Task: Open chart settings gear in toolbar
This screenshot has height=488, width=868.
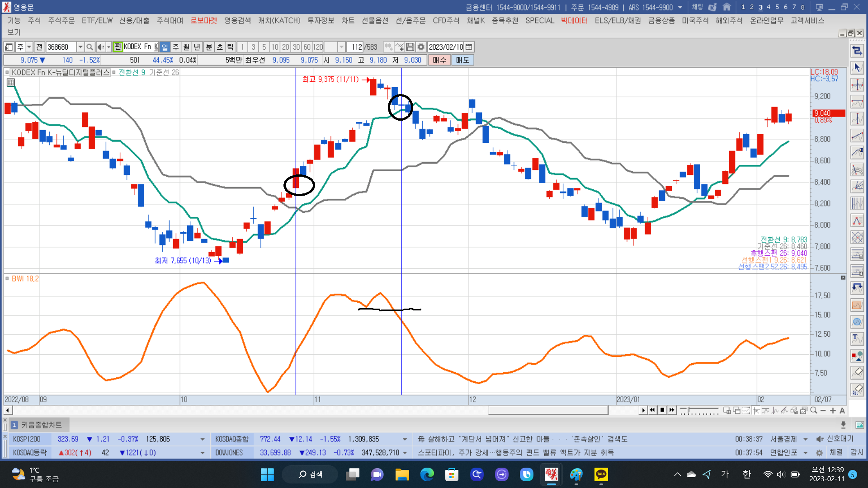Action: 421,47
